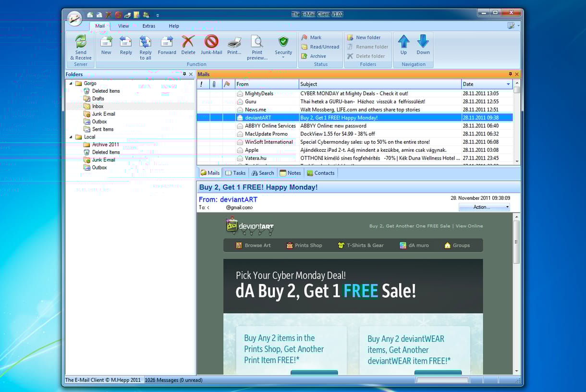Click Archive in the Status group

(x=314, y=56)
